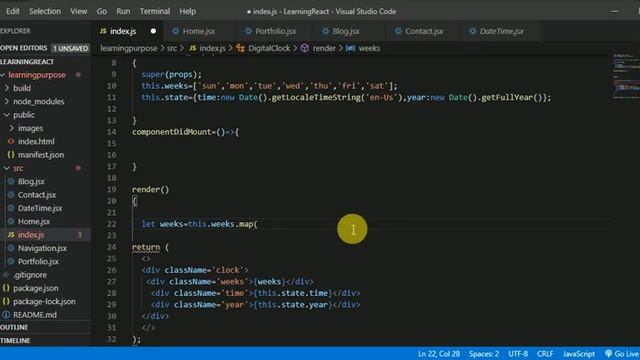Switch to the index.js editor tab
Viewport: 640px width, 360px height.
[128, 31]
